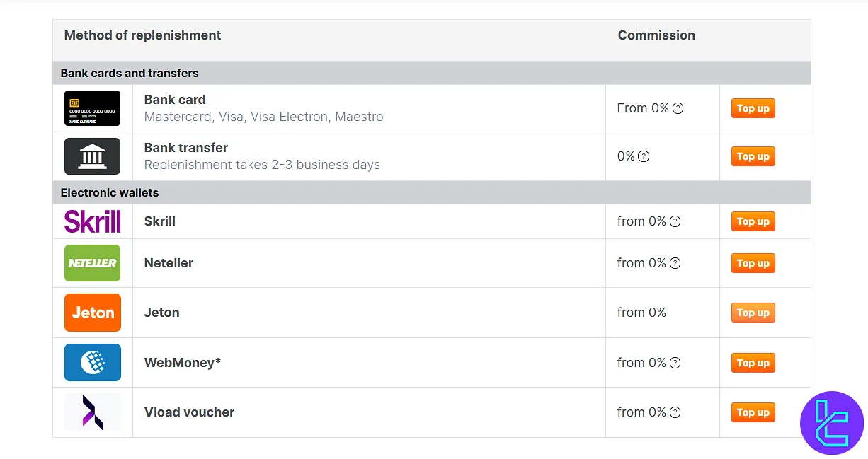Viewport: 868px width, 459px height.
Task: Click the Vload voucher logo
Action: click(x=92, y=412)
